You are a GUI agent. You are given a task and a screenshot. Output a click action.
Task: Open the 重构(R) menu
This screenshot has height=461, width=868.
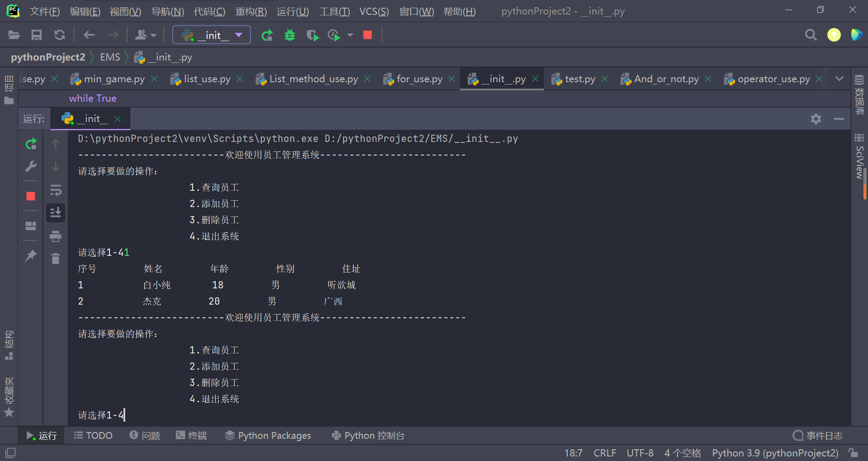click(x=251, y=11)
